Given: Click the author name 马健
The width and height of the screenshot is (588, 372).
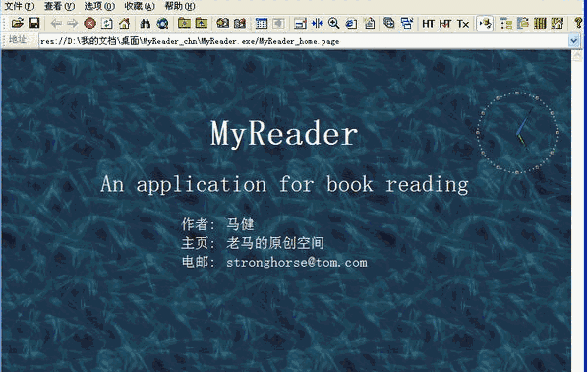Looking at the screenshot, I should [x=240, y=224].
